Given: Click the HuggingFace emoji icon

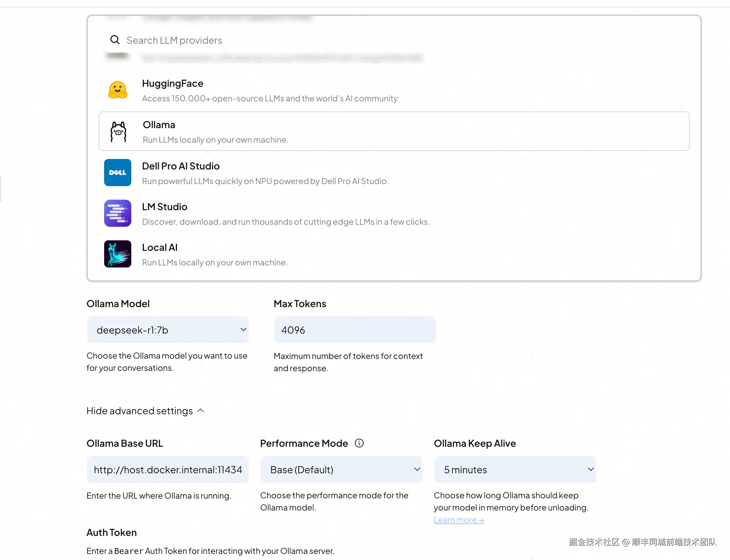Looking at the screenshot, I should coord(117,90).
